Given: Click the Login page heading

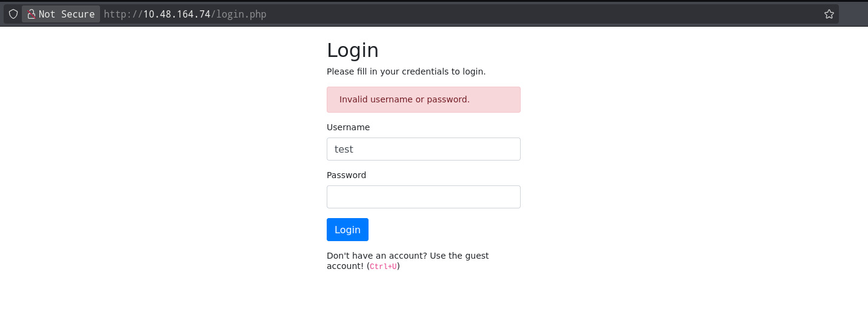Looking at the screenshot, I should [x=352, y=50].
